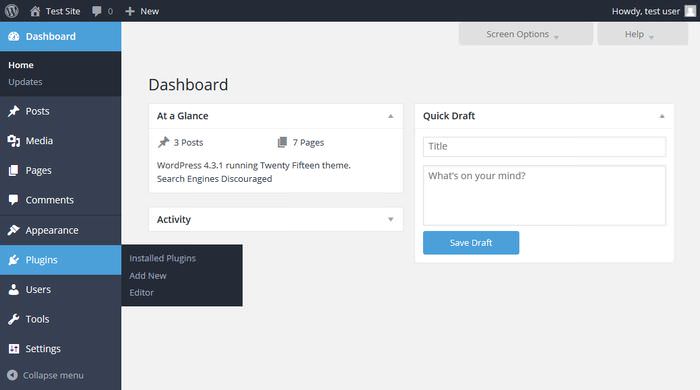
Task: Open the 7 Pages link
Action: (x=308, y=143)
